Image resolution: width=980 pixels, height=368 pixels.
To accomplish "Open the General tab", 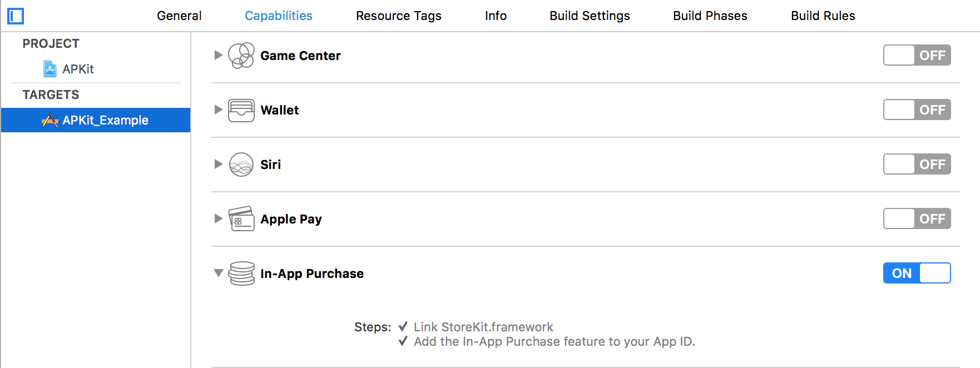I will [x=179, y=16].
